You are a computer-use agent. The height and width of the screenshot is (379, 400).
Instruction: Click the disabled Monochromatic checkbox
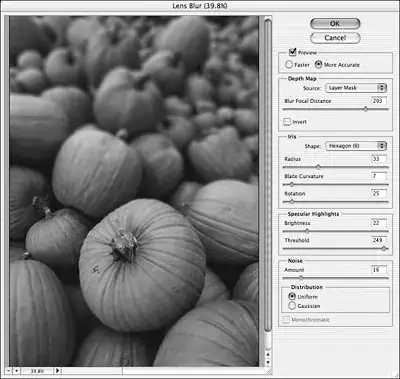click(286, 320)
